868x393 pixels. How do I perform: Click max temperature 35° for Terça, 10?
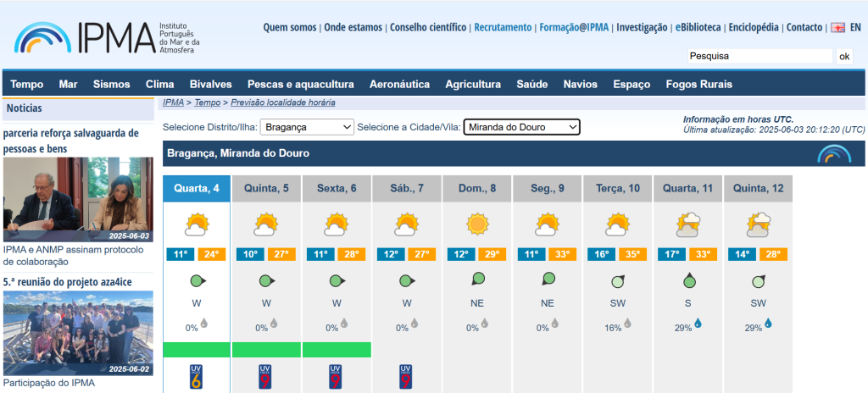pyautogui.click(x=632, y=255)
